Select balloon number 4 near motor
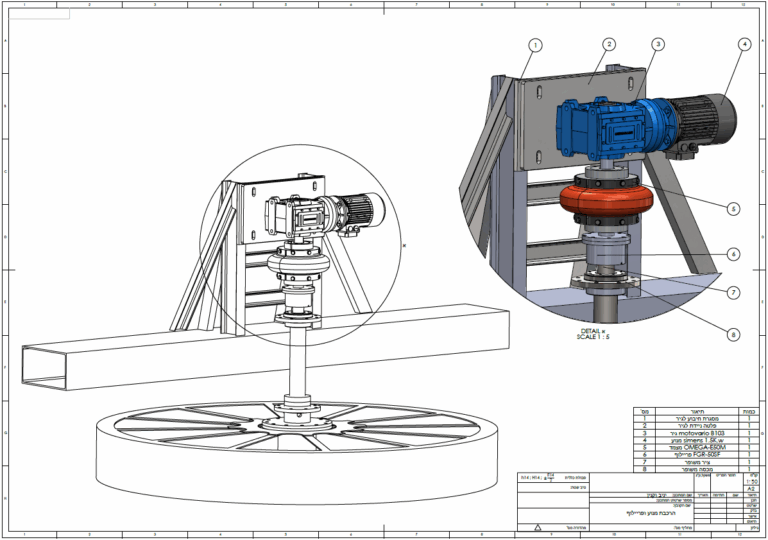The height and width of the screenshot is (540, 768). coord(743,45)
